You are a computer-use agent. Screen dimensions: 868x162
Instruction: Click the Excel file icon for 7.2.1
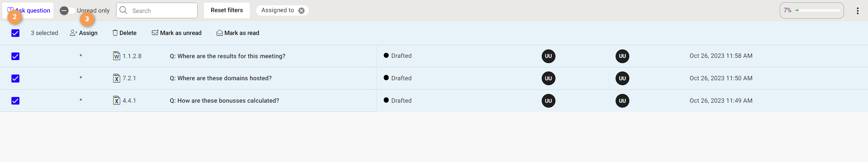click(x=116, y=78)
